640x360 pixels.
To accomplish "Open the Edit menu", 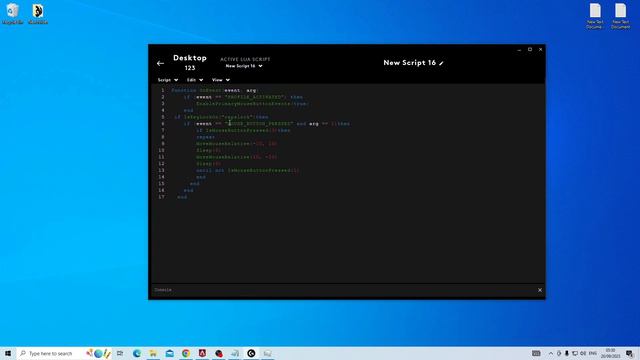I will coord(195,80).
